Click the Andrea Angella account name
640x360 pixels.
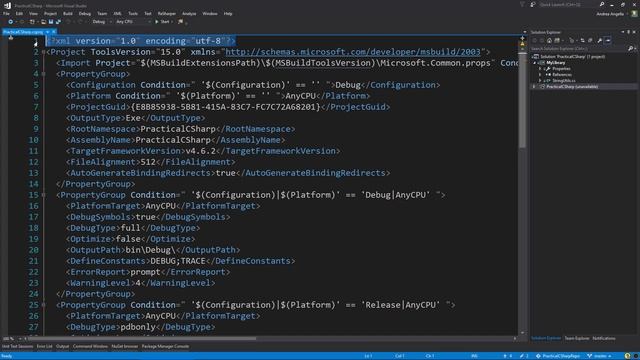[x=610, y=14]
